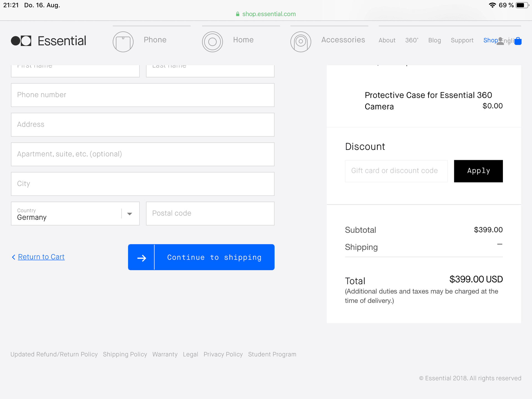
Task: Open the Student Program link
Action: click(x=272, y=354)
